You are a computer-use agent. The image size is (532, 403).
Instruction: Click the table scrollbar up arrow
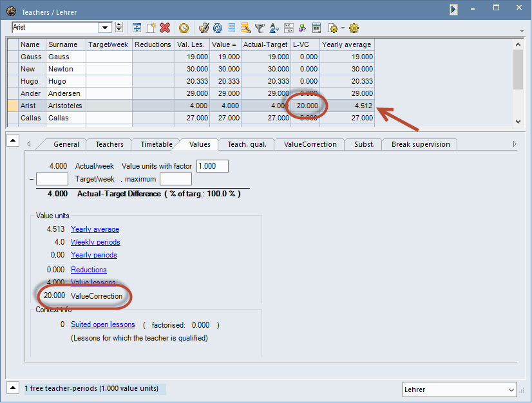click(x=518, y=44)
